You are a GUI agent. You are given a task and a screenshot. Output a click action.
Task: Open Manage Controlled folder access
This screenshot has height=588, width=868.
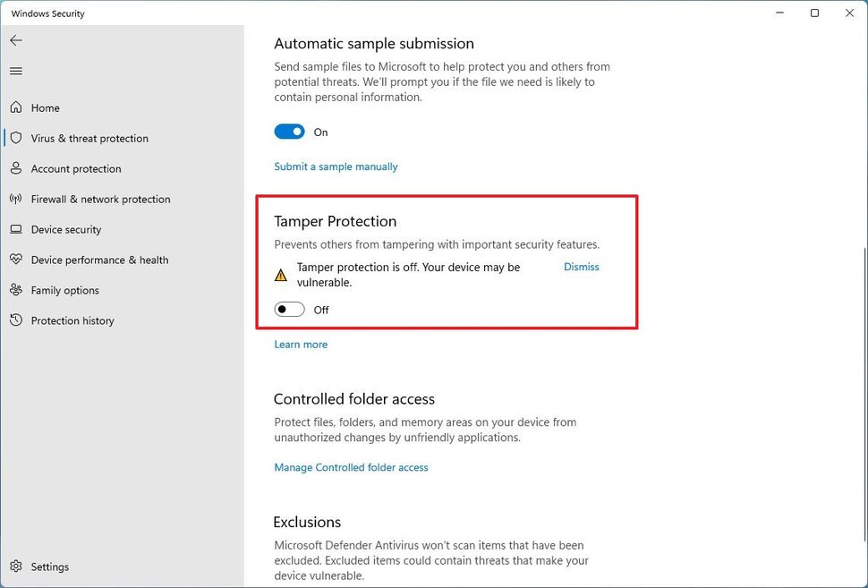point(351,467)
